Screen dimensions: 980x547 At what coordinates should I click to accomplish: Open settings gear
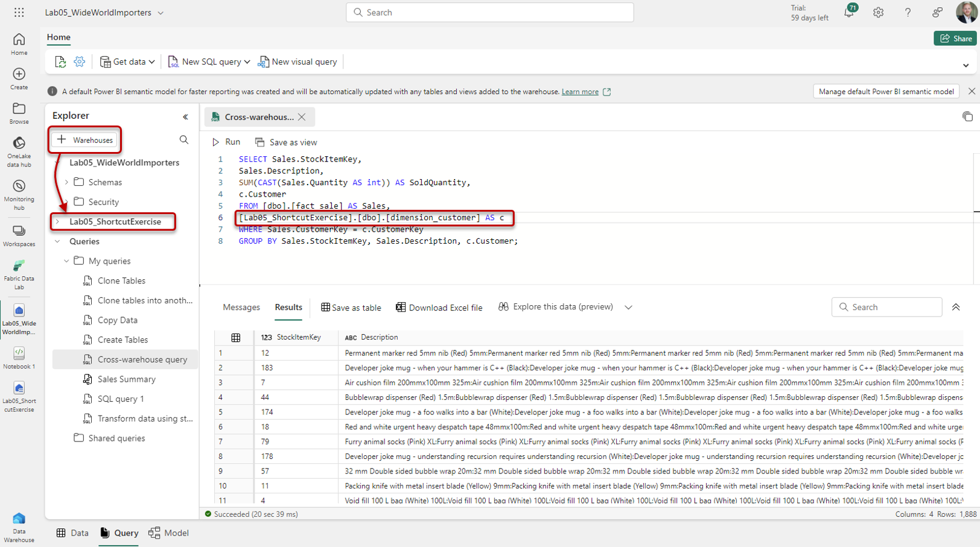tap(878, 12)
